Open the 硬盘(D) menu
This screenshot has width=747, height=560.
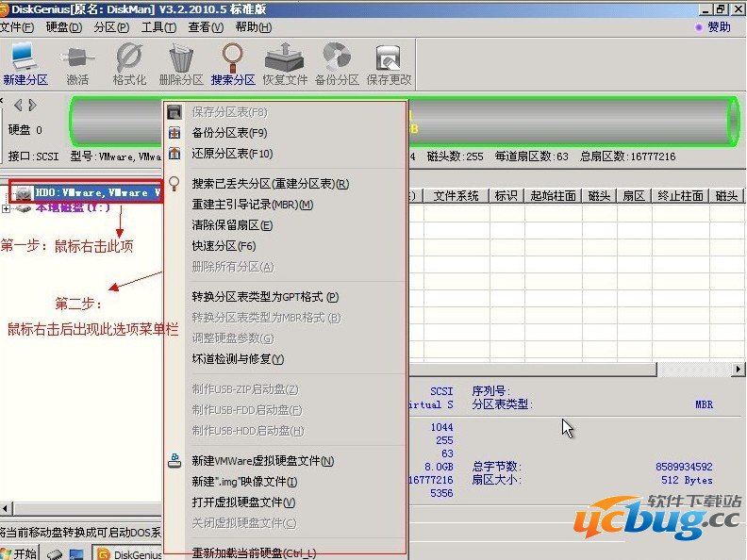pyautogui.click(x=64, y=27)
